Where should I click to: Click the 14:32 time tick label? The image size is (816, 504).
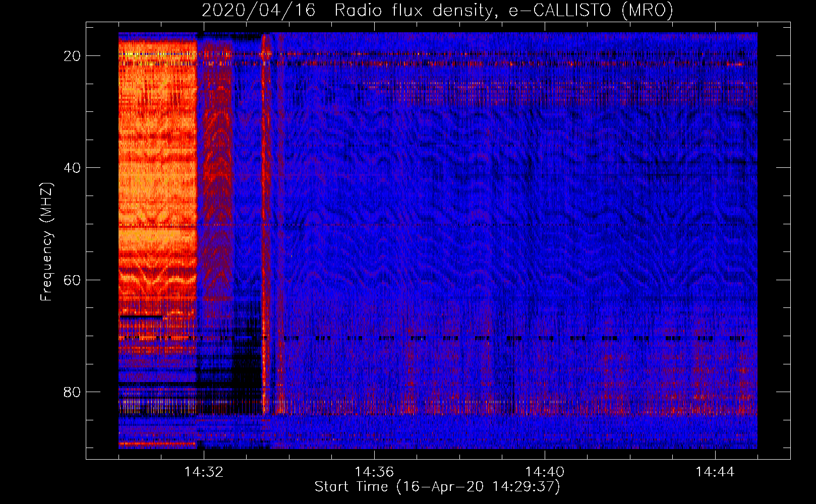pyautogui.click(x=204, y=472)
